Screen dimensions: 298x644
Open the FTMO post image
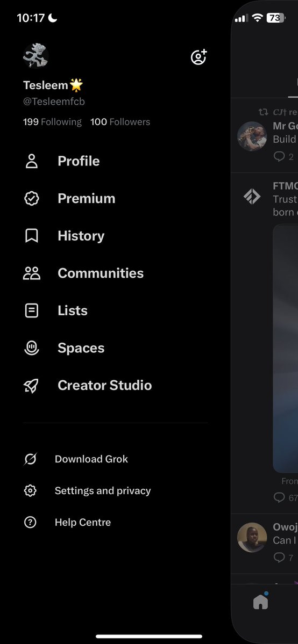[x=285, y=348]
